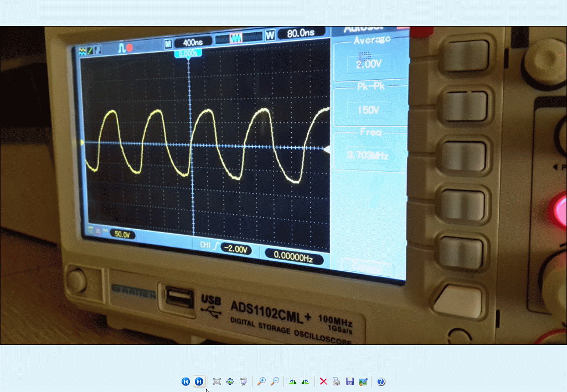
Task: Save a copy using the floppy disk icon
Action: coord(350,381)
